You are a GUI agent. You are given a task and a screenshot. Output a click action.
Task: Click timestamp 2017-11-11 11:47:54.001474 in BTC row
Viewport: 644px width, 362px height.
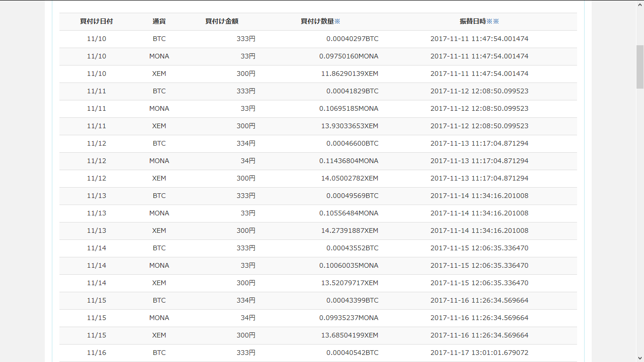tap(479, 39)
